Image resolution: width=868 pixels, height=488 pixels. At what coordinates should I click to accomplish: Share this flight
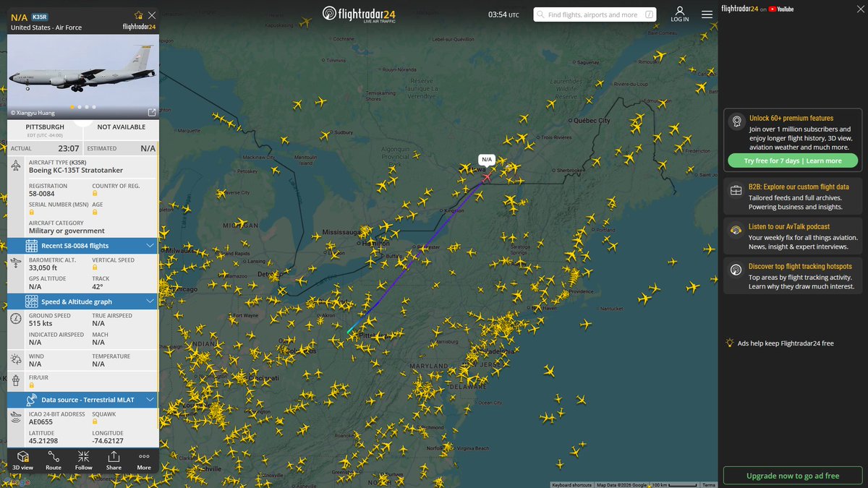tap(114, 461)
